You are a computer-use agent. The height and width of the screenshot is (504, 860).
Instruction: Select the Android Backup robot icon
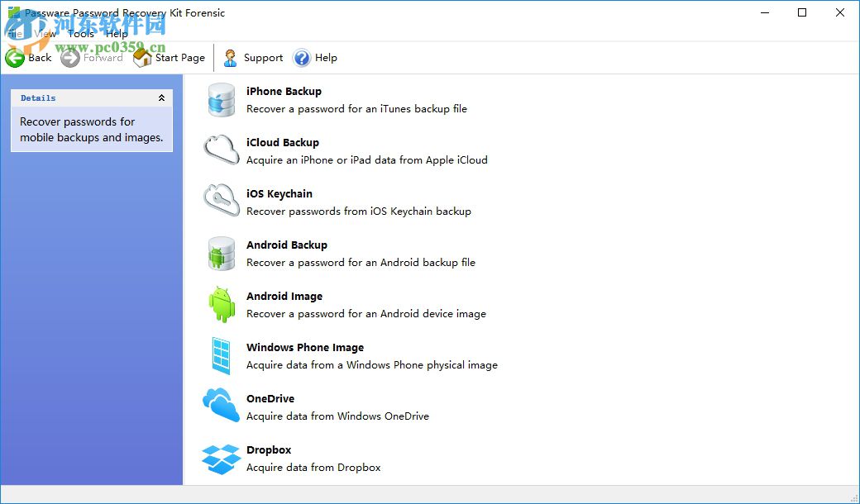coord(220,253)
